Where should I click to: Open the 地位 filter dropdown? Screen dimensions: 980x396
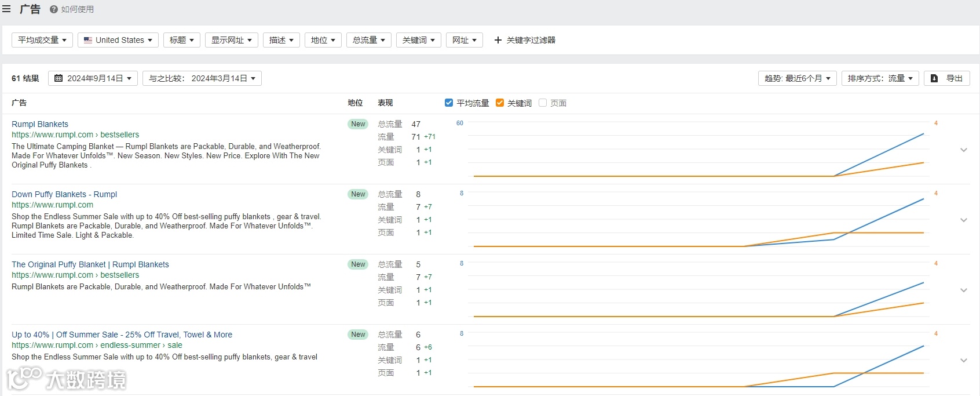pos(323,40)
